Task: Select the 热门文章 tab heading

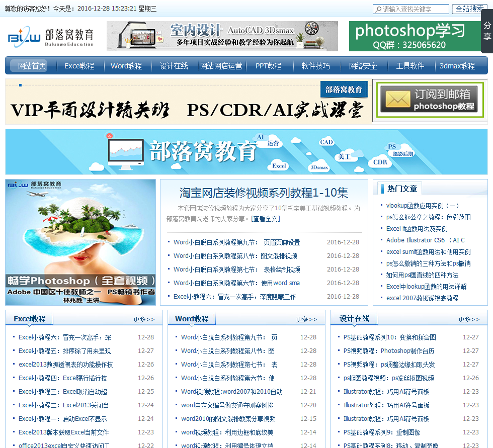Action: pos(402,189)
